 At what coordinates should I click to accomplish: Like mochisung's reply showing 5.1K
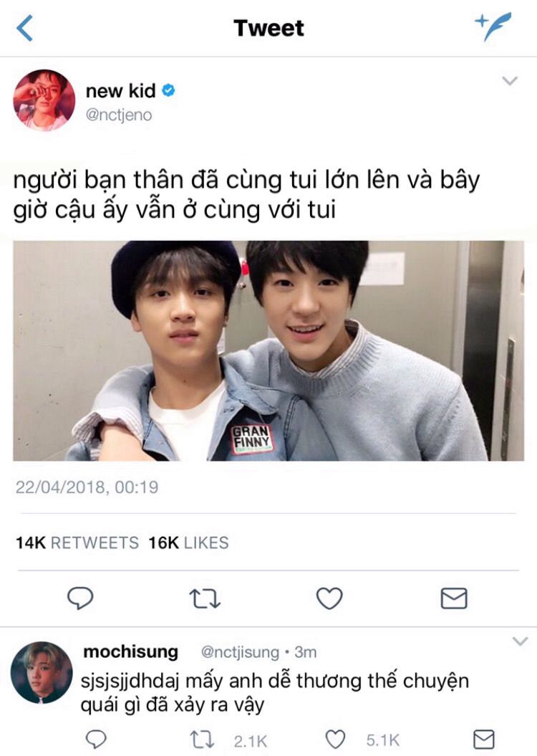[x=335, y=740]
